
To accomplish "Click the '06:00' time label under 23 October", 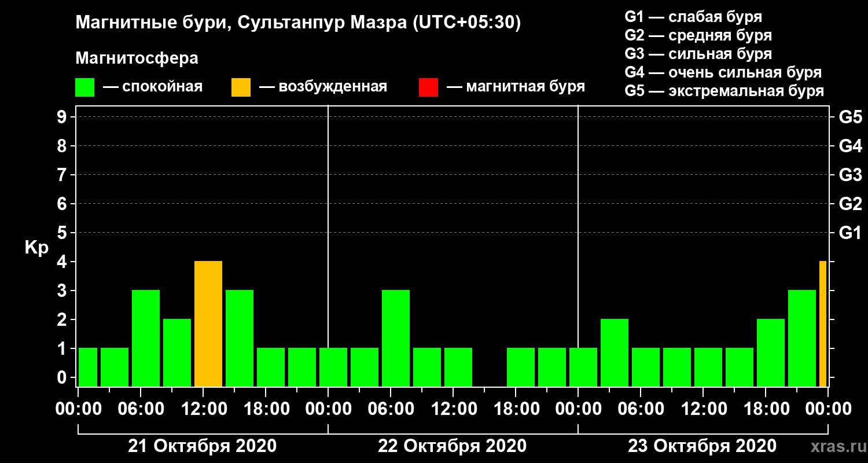I will coord(641,409).
